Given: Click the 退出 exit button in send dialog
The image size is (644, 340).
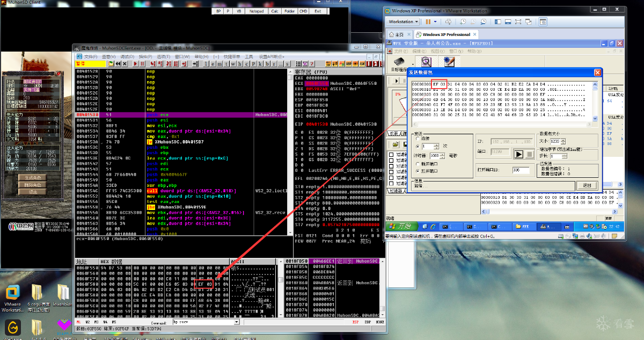Looking at the screenshot, I should pos(587,185).
